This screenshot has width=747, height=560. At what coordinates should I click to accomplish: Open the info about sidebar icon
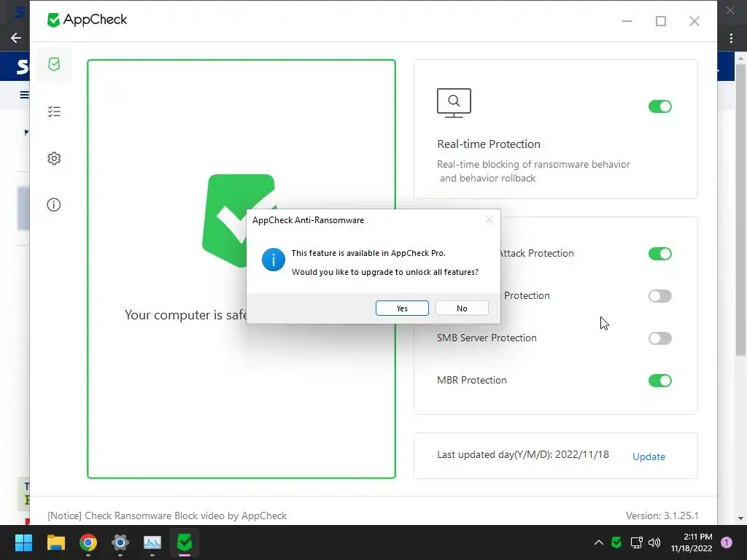pos(54,205)
